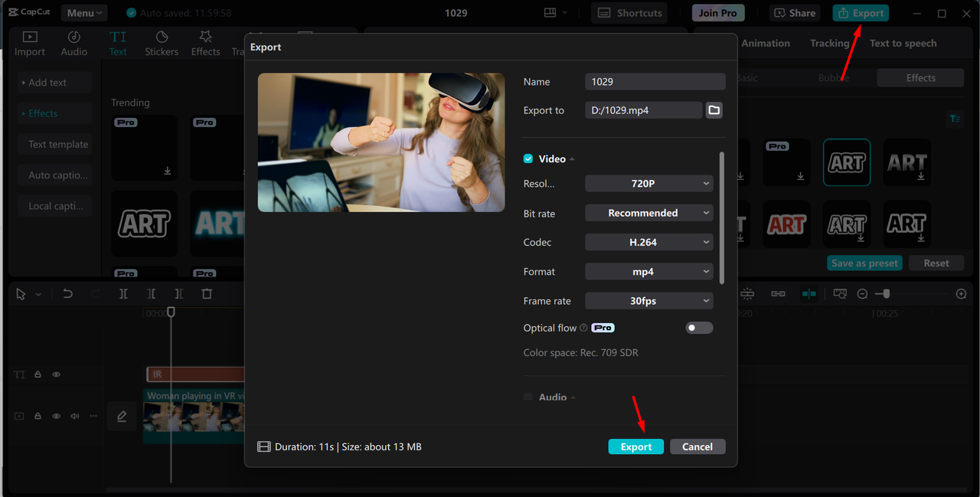
Task: Click the Join Pro button
Action: coord(718,13)
